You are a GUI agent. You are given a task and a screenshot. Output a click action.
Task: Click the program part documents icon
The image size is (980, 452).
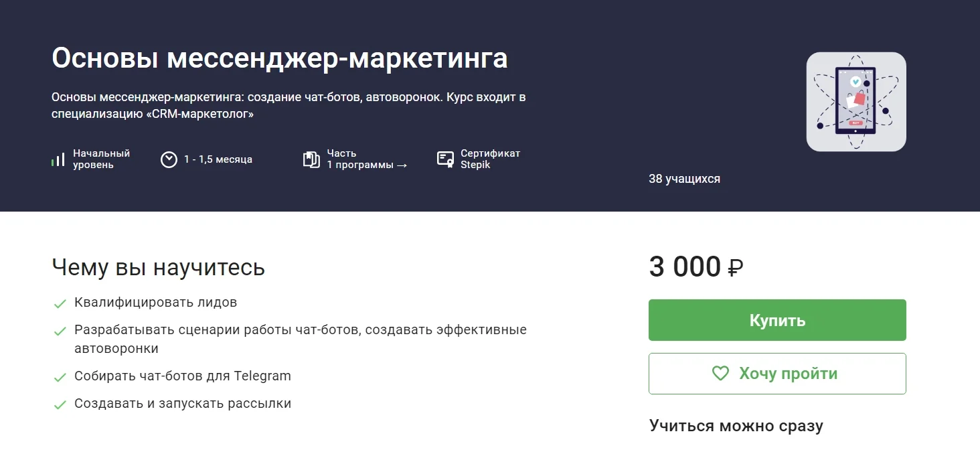tap(311, 159)
